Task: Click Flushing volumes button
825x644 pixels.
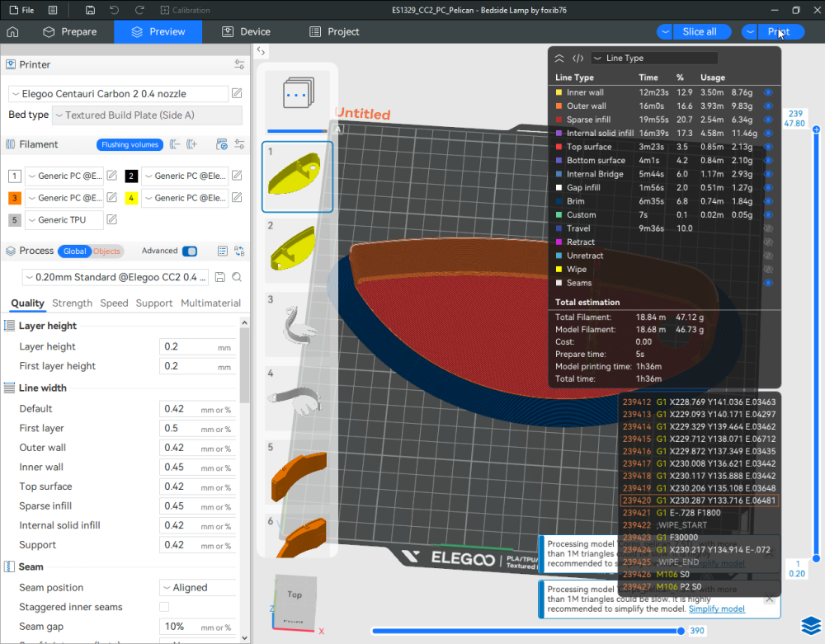Action: pos(130,144)
